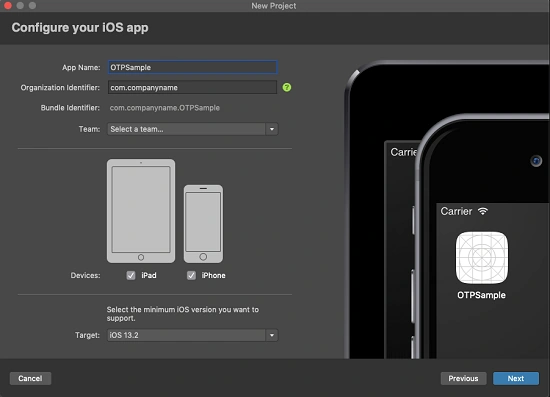Viewport: 550px width, 397px height.
Task: Open the iOS 13.2 Target dropdown
Action: coord(193,335)
